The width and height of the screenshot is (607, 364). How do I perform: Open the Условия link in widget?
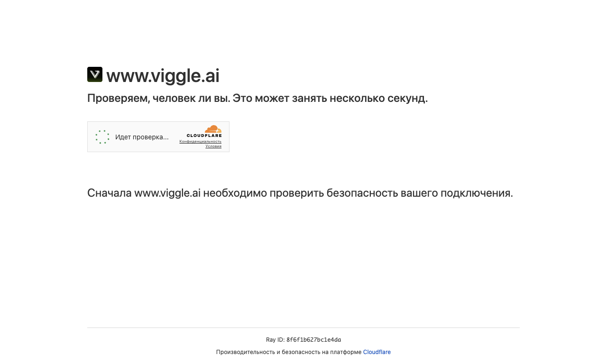[213, 146]
